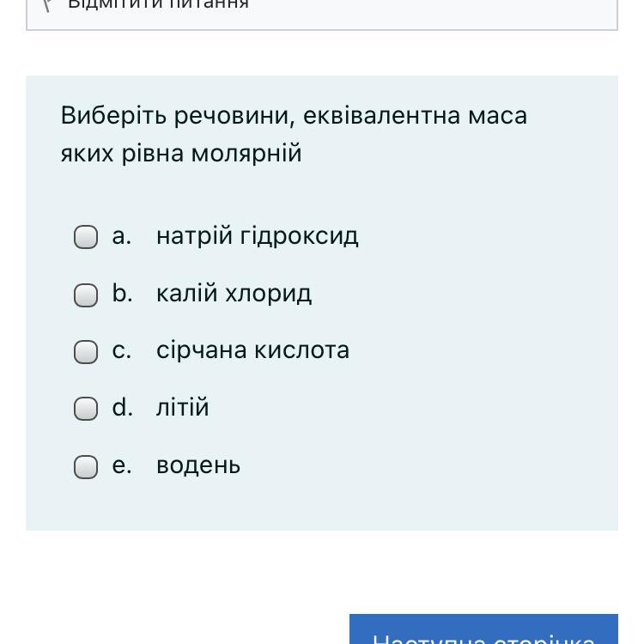Select the checkbox for option b
The width and height of the screenshot is (644, 644).
click(86, 295)
